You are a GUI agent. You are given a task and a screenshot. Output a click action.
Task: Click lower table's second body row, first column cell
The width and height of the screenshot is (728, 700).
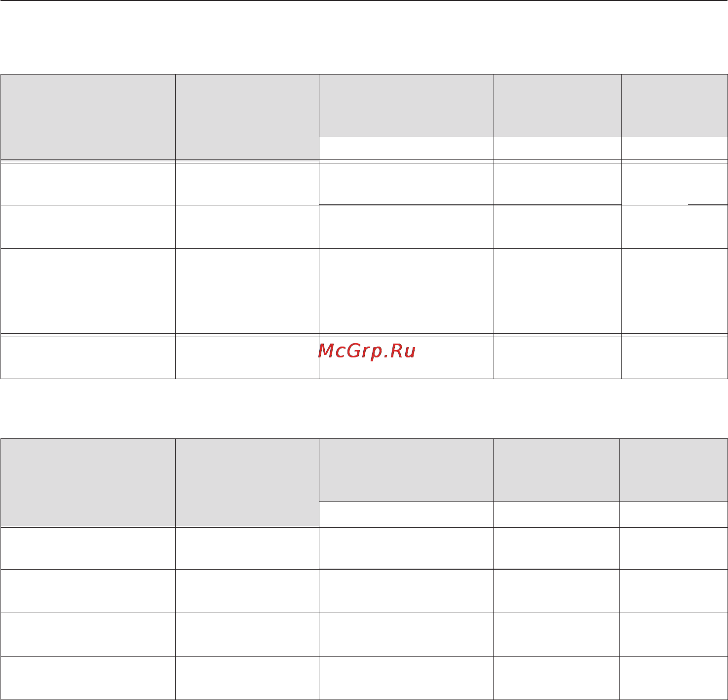point(88,591)
